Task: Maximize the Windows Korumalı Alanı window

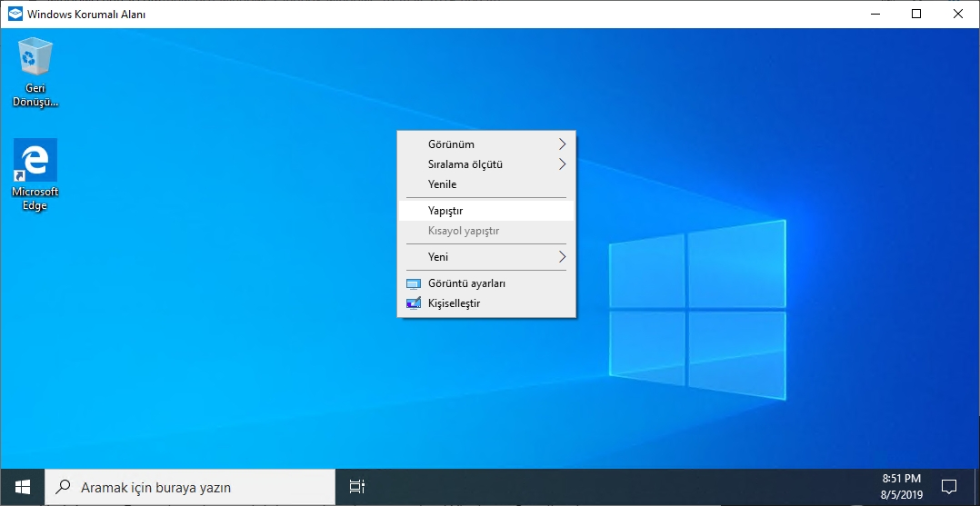Action: point(916,14)
